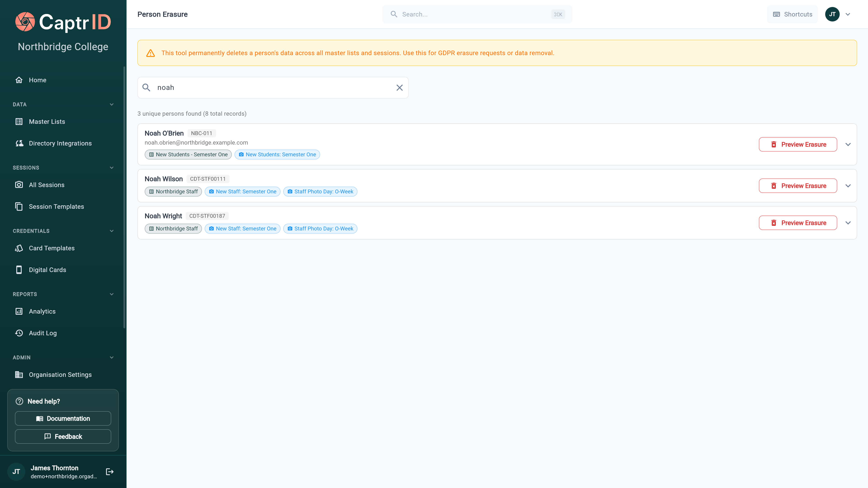The width and height of the screenshot is (868, 488).
Task: Open the Master Lists page
Action: coord(63,122)
